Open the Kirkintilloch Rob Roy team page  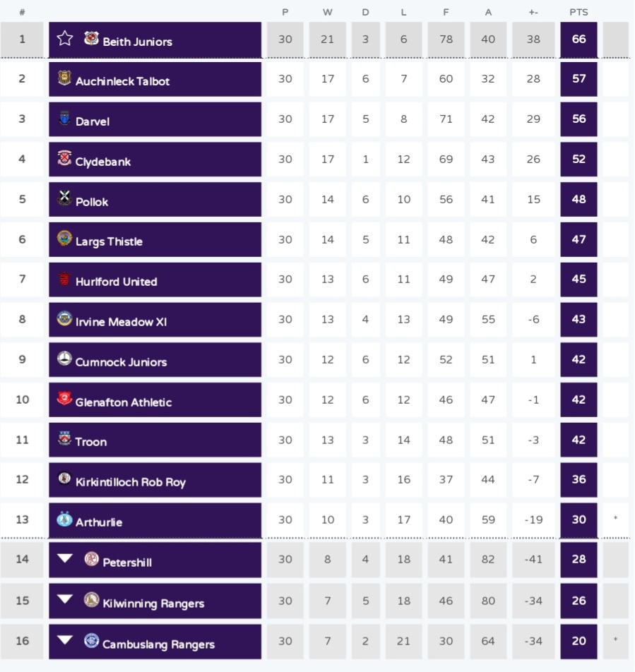click(131, 482)
